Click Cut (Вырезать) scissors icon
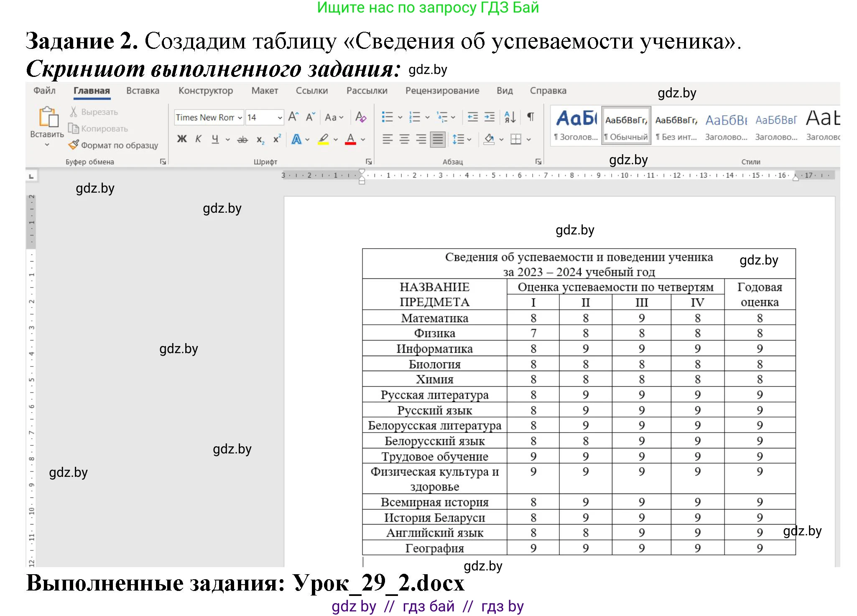The height and width of the screenshot is (616, 857). (x=74, y=112)
